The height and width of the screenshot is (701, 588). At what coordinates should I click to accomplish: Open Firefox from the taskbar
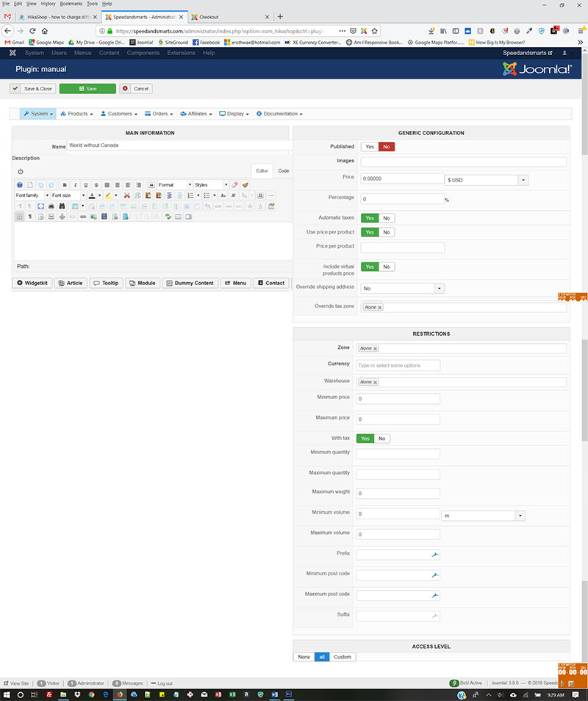click(x=119, y=694)
